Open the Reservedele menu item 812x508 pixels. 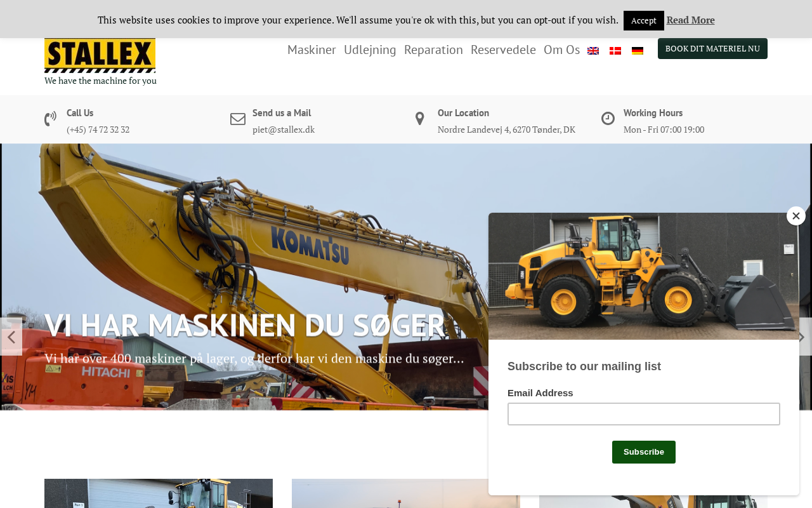click(x=503, y=50)
